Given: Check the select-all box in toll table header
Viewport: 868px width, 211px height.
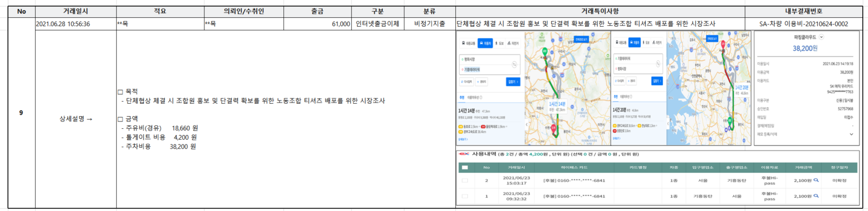Looking at the screenshot, I should (x=464, y=168).
